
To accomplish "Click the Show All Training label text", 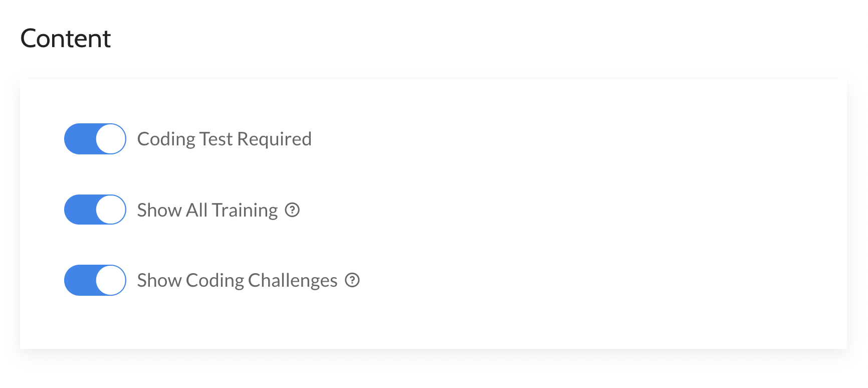I will coord(207,210).
